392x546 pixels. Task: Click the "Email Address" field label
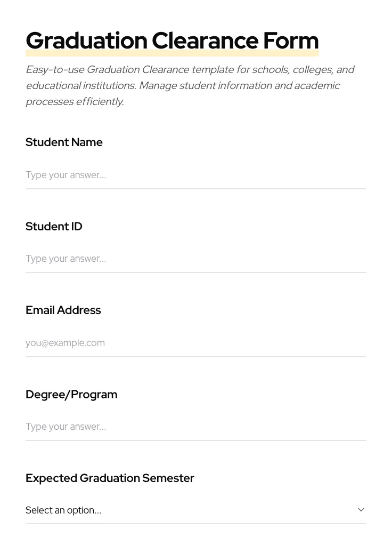[63, 310]
